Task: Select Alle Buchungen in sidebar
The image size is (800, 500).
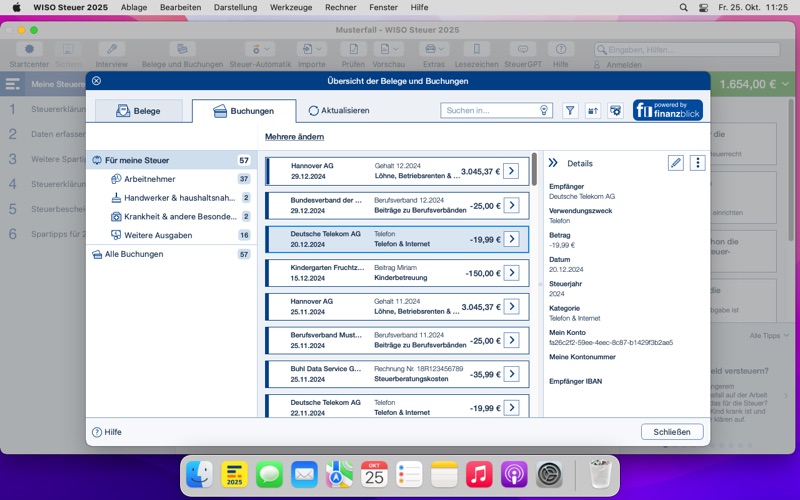Action: 171,254
